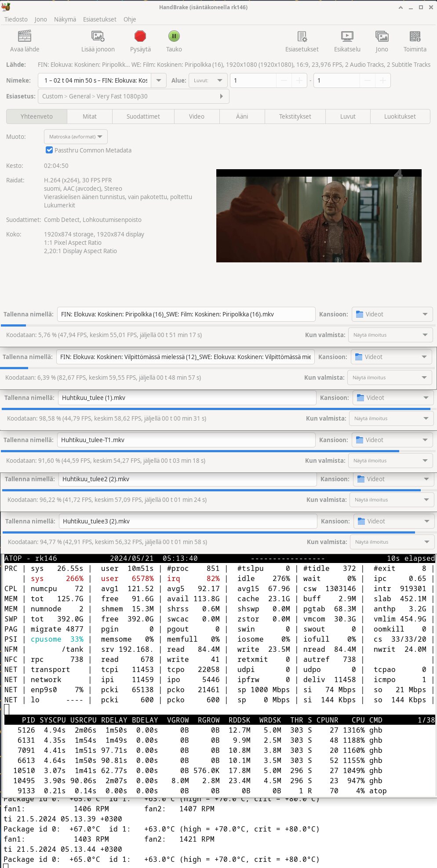
Task: Open the Alue Luvut range dropdown
Action: click(208, 80)
